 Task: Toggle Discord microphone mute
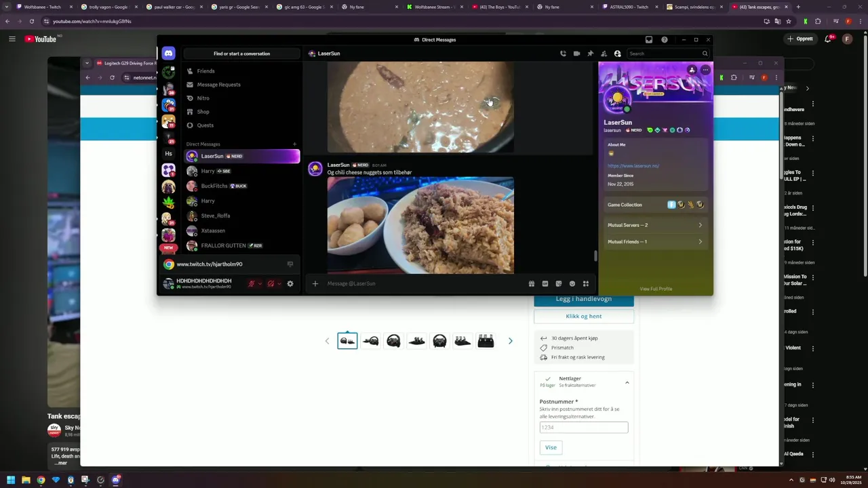pyautogui.click(x=252, y=283)
